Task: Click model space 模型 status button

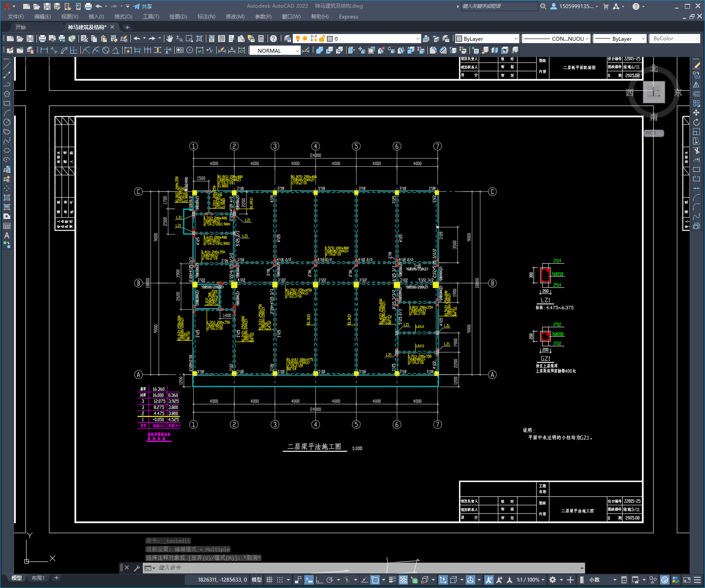Action: coord(257,580)
